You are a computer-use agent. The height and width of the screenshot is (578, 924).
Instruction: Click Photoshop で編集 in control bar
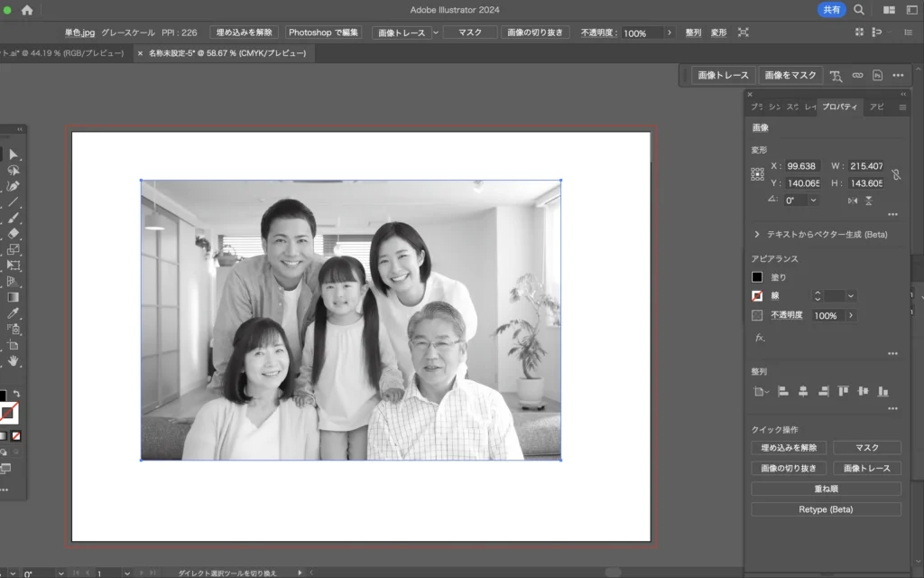pyautogui.click(x=324, y=33)
